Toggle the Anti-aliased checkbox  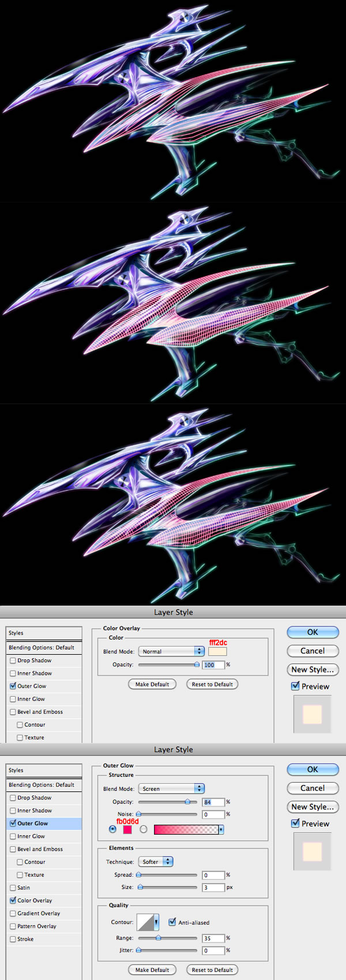(172, 922)
